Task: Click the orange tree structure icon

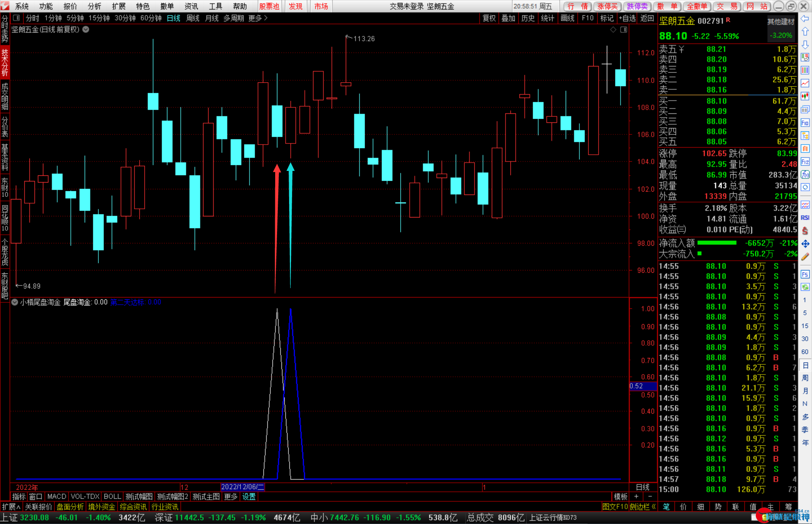Action: pyautogui.click(x=805, y=135)
